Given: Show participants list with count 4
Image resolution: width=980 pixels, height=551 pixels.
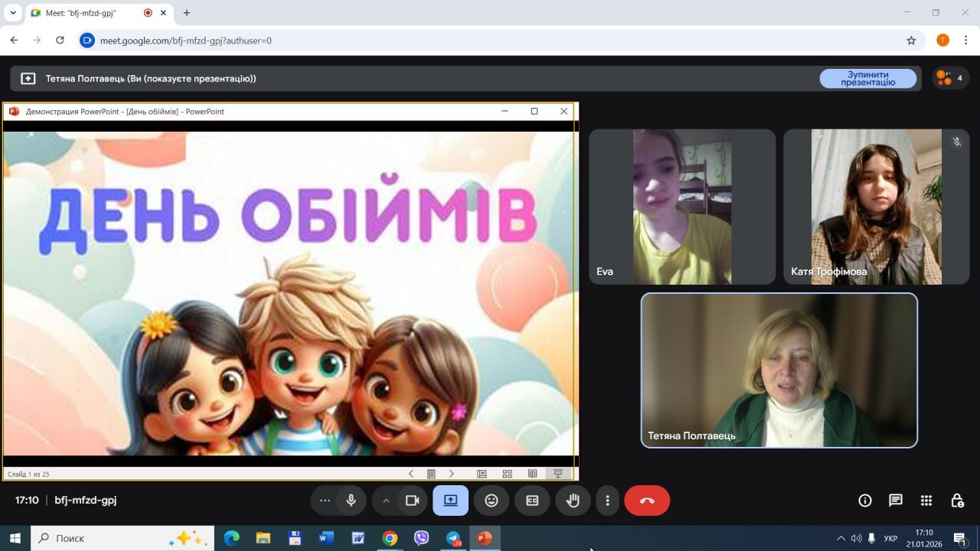Looking at the screenshot, I should tap(950, 78).
